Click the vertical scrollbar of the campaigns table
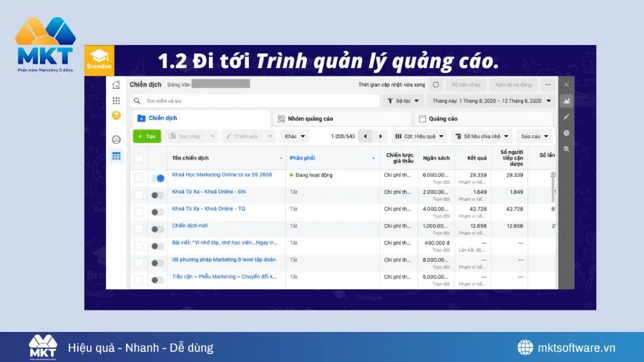Viewport: 644px width, 362px height. 553,187
